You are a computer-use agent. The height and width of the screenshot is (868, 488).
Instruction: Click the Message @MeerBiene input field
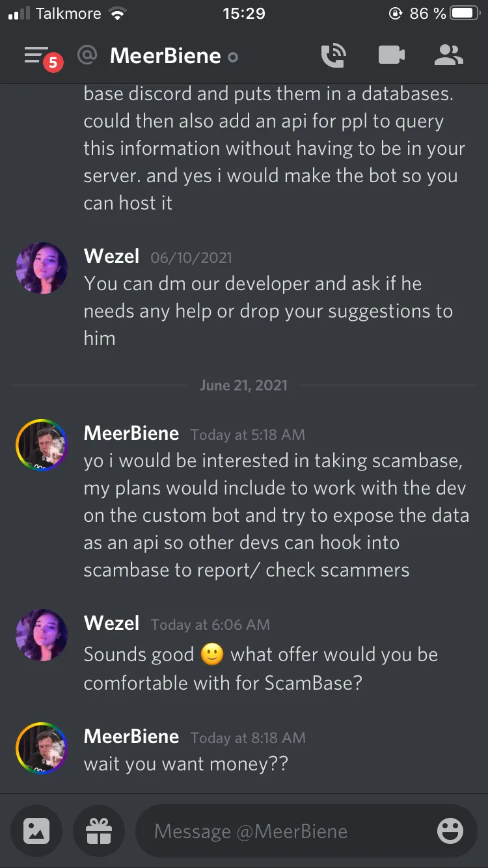click(286, 831)
